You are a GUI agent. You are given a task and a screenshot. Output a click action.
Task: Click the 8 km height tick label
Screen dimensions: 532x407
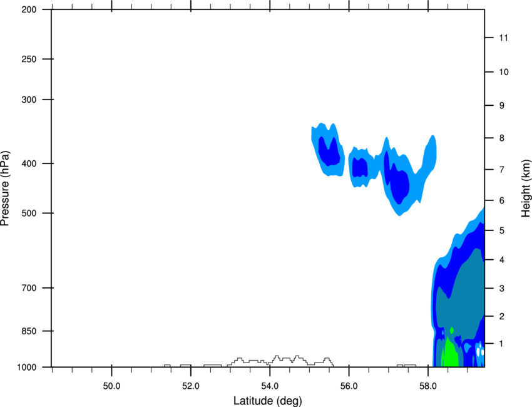501,138
